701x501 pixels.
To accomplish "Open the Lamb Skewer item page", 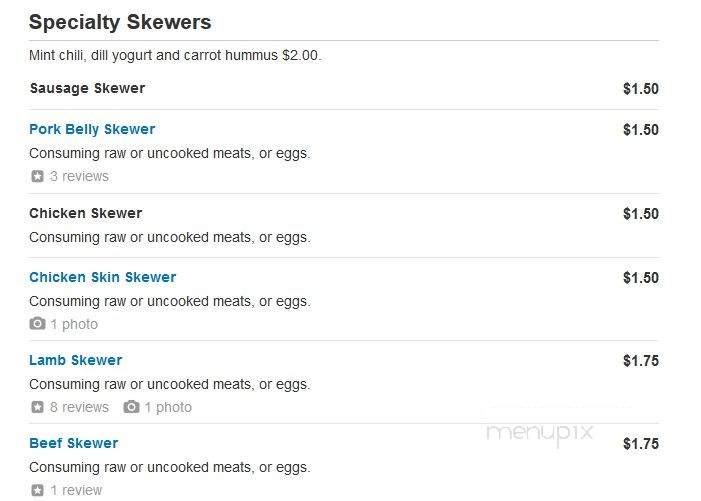I will pyautogui.click(x=76, y=360).
